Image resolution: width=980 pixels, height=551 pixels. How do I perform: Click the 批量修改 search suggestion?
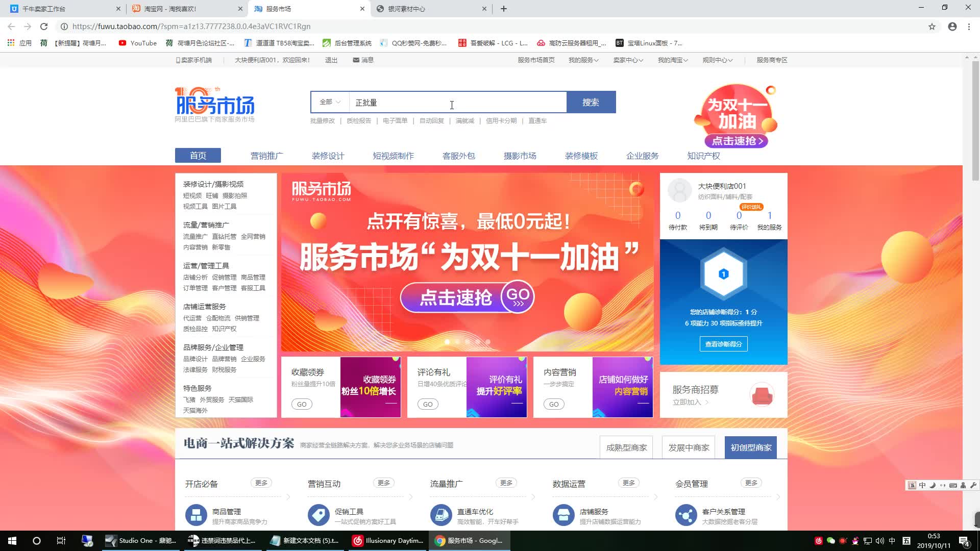(323, 121)
